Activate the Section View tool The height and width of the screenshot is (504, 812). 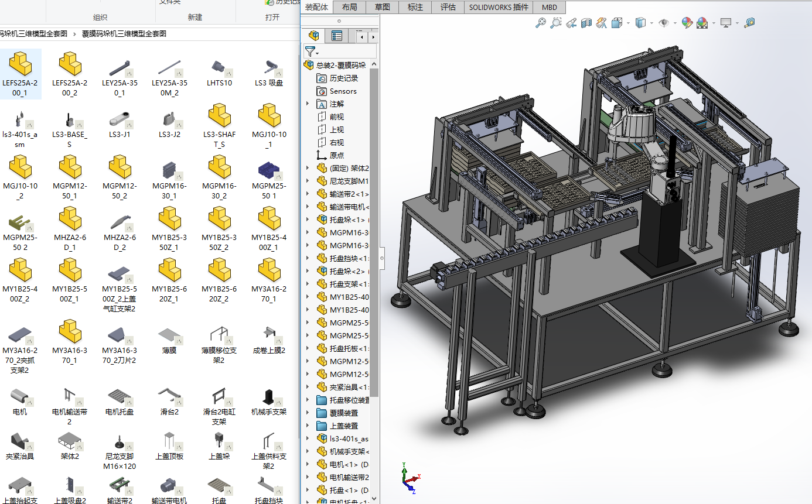pos(586,23)
